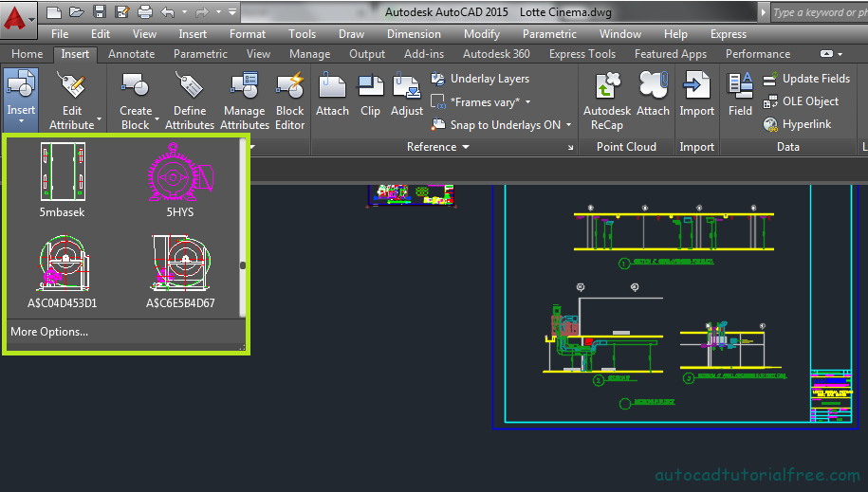This screenshot has width=868, height=492.
Task: Switch to the Express Tools tab
Action: pyautogui.click(x=582, y=54)
